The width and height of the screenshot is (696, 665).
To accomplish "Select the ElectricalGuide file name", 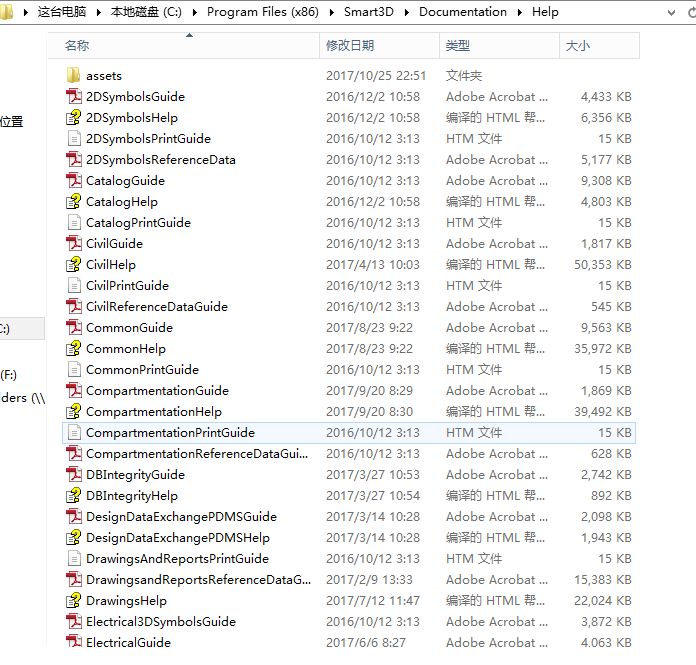I will pyautogui.click(x=128, y=642).
